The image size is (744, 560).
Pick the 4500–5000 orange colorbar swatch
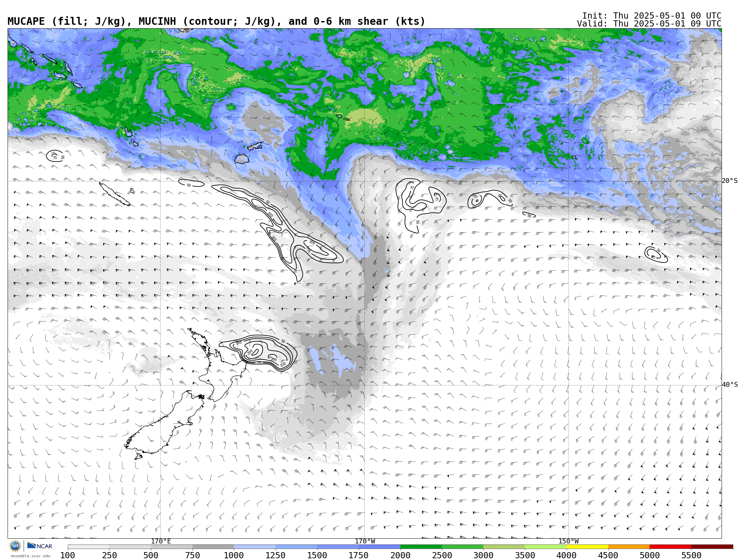[x=629, y=547]
